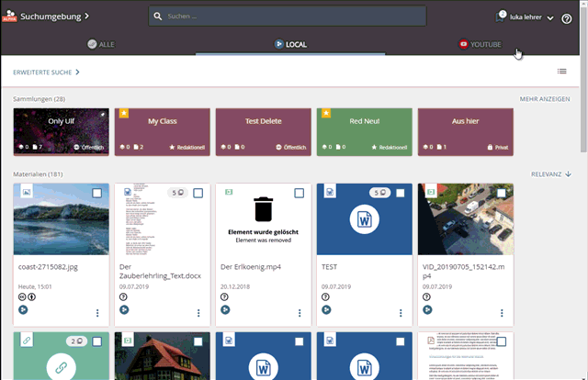
Task: Click license question icon under TEST card
Action: [325, 296]
